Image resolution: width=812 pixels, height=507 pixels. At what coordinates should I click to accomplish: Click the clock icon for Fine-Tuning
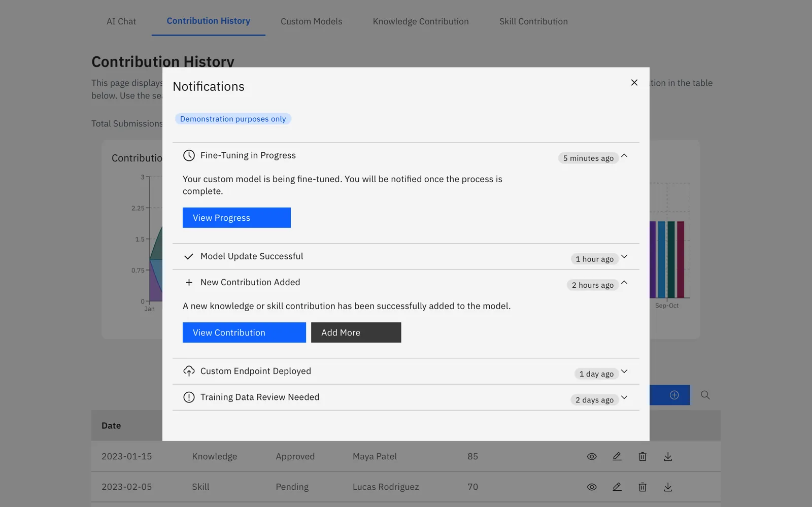click(x=189, y=155)
